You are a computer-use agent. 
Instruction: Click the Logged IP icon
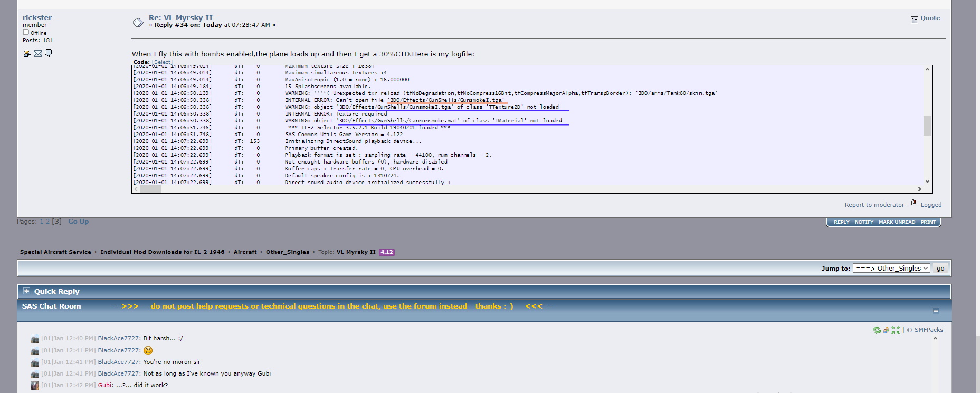click(915, 203)
